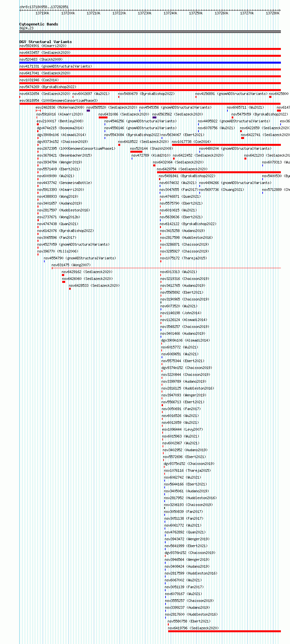Click the purple nsv6565520 feature block
290x644 pixels.
88,111
